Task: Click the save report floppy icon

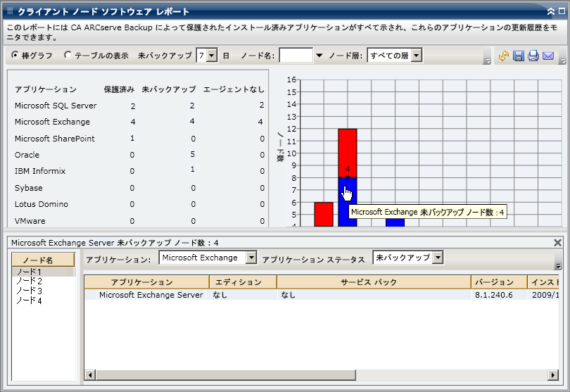Action: click(519, 56)
